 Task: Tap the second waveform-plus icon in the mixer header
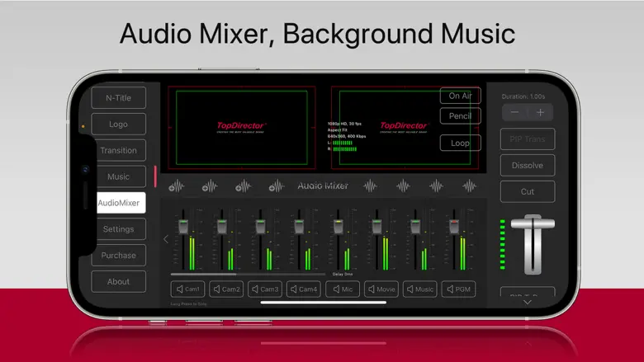(210, 186)
